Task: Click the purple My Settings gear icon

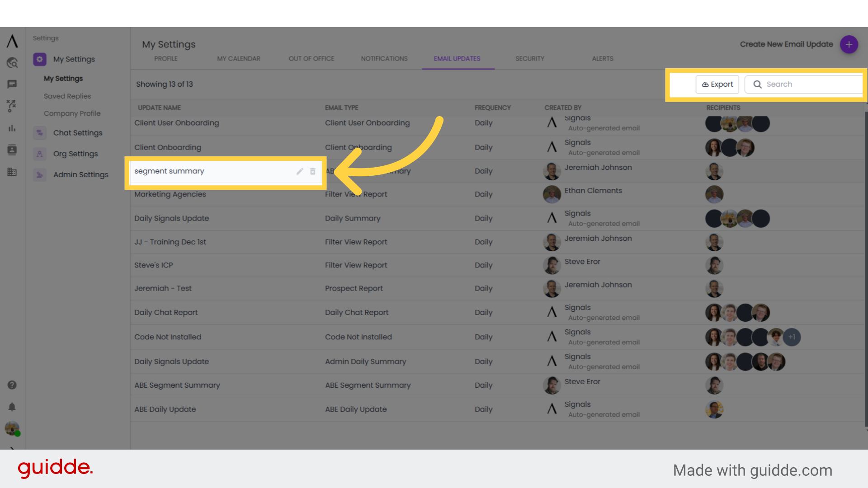Action: [x=40, y=59]
